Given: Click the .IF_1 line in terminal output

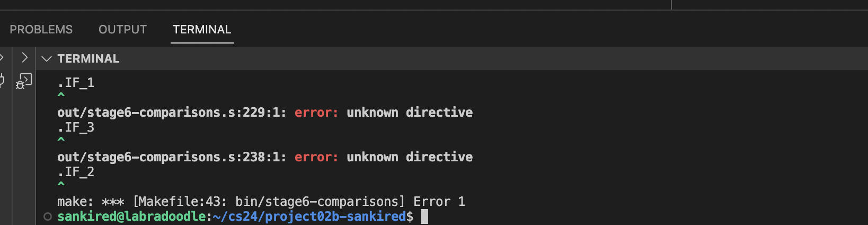Looking at the screenshot, I should (x=76, y=83).
